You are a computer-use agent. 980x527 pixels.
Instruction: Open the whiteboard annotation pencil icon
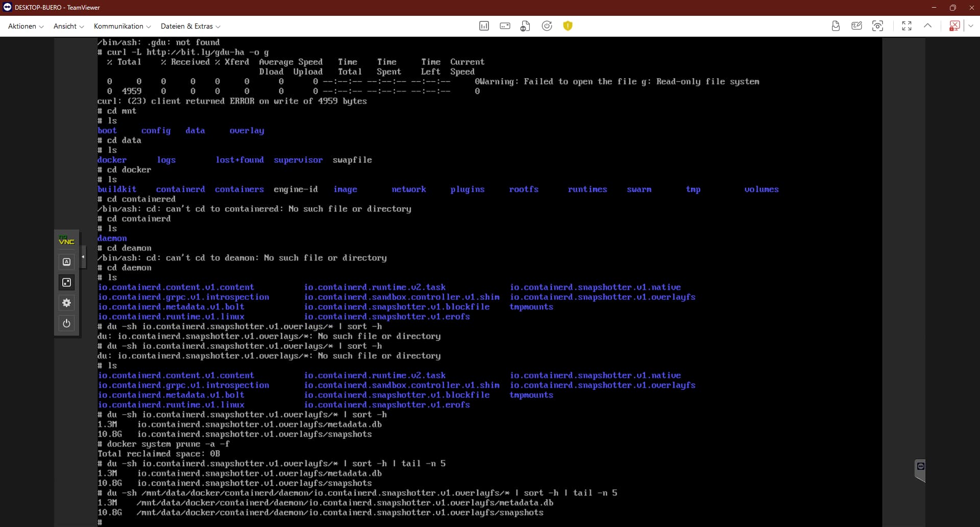[x=856, y=26]
